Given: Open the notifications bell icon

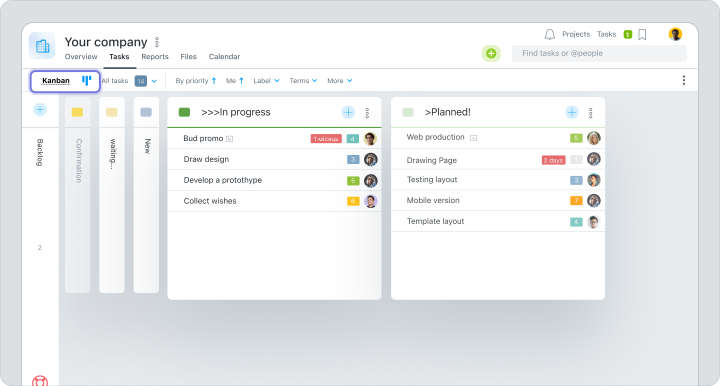Looking at the screenshot, I should click(x=550, y=34).
